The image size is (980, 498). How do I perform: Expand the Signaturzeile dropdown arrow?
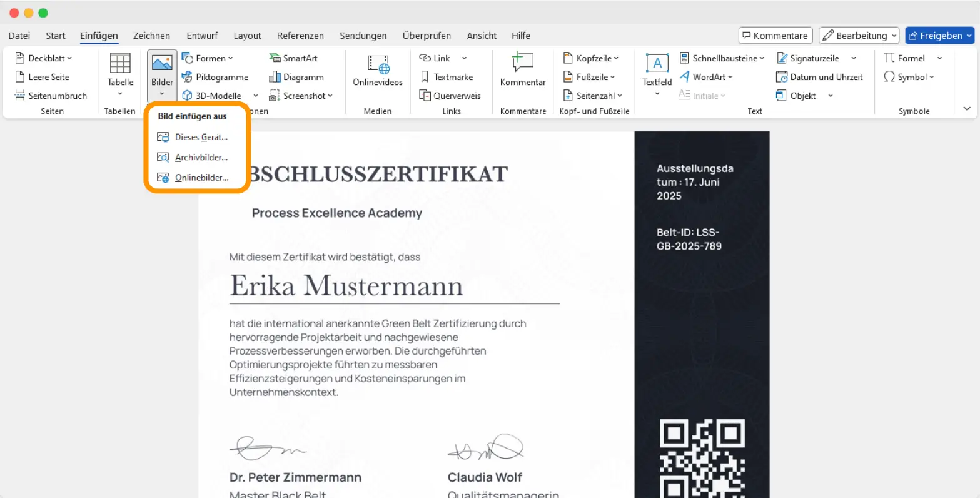(854, 58)
